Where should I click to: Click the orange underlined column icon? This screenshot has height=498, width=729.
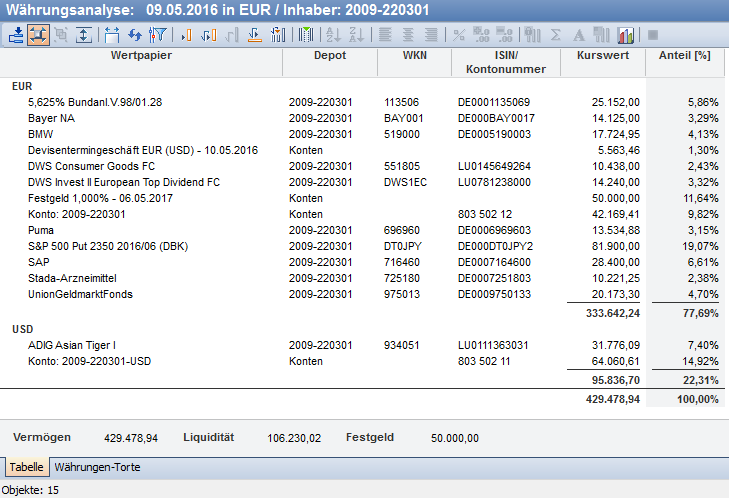tap(253, 34)
